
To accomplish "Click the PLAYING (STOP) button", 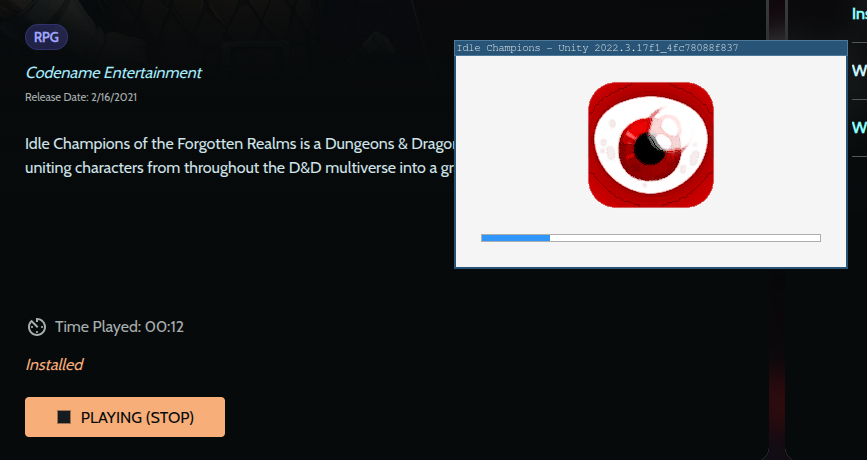I will [x=125, y=417].
